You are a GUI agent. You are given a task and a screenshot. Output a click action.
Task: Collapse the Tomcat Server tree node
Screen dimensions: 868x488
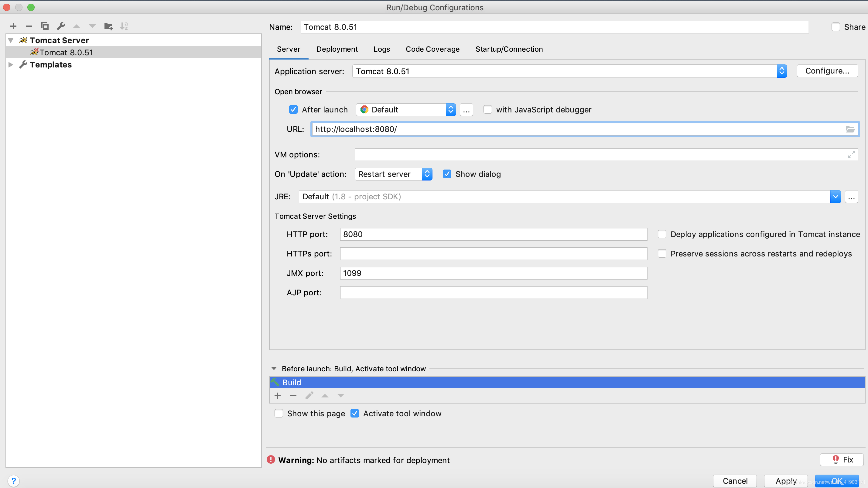tap(11, 40)
